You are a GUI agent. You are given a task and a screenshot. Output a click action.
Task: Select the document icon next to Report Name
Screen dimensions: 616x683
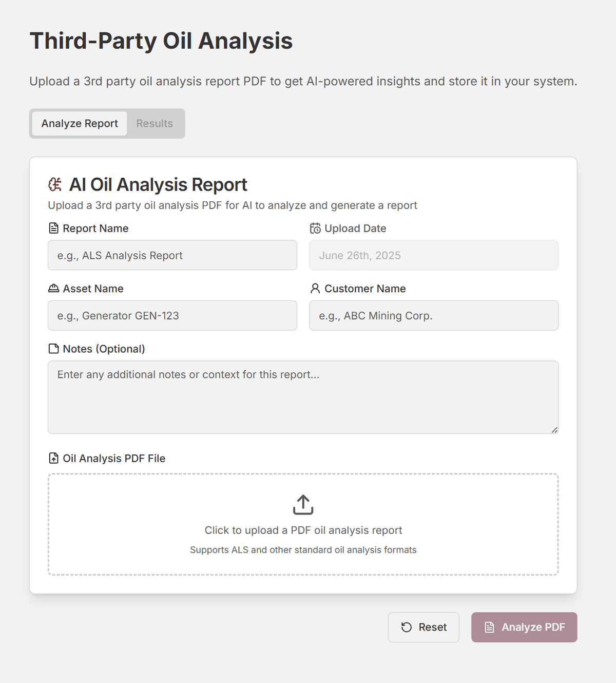[53, 227]
